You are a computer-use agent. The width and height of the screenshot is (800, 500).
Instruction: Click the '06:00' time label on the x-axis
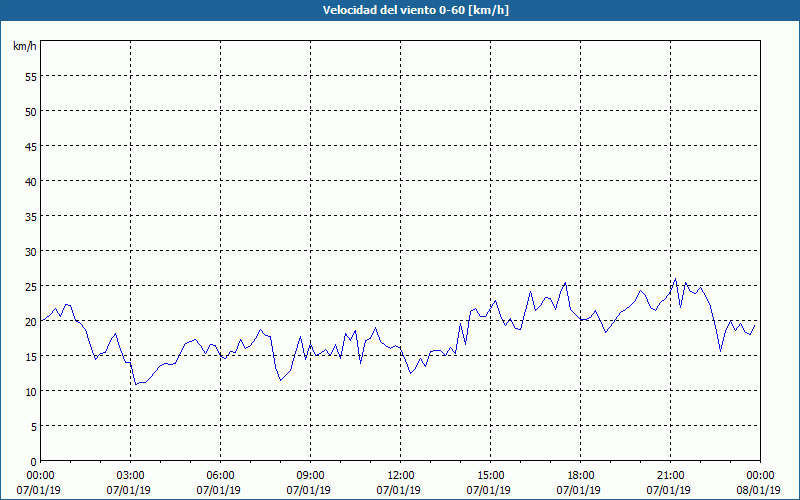(x=220, y=476)
